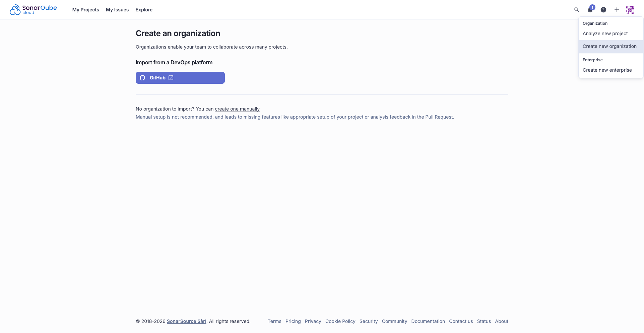Open the search icon in the top bar
The width and height of the screenshot is (644, 333).
(x=576, y=10)
